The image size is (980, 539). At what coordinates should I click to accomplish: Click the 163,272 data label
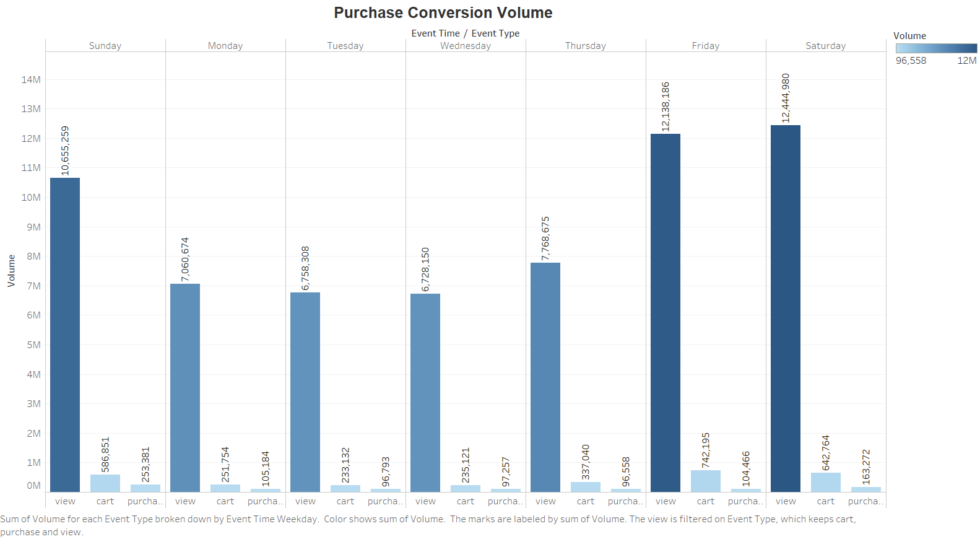(866, 467)
